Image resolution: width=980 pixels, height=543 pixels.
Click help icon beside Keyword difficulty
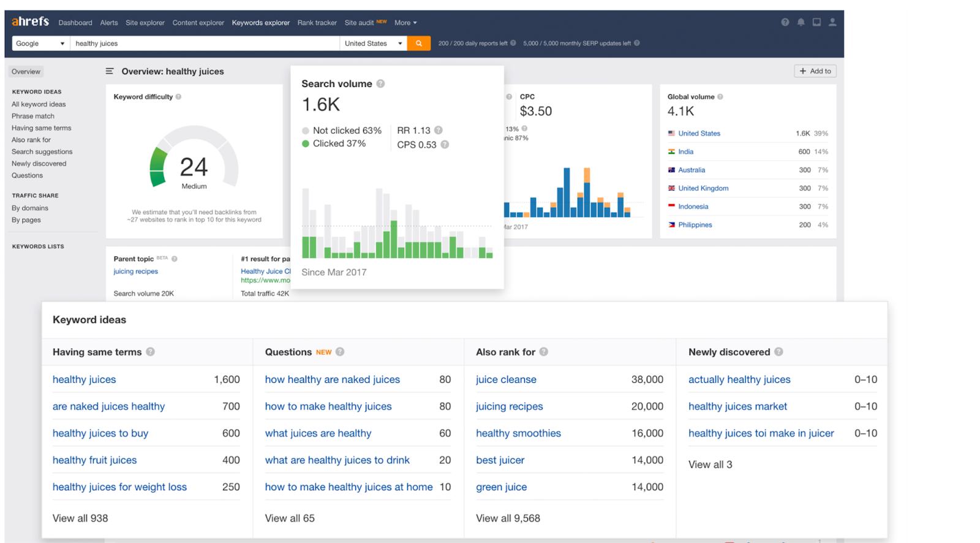point(178,97)
